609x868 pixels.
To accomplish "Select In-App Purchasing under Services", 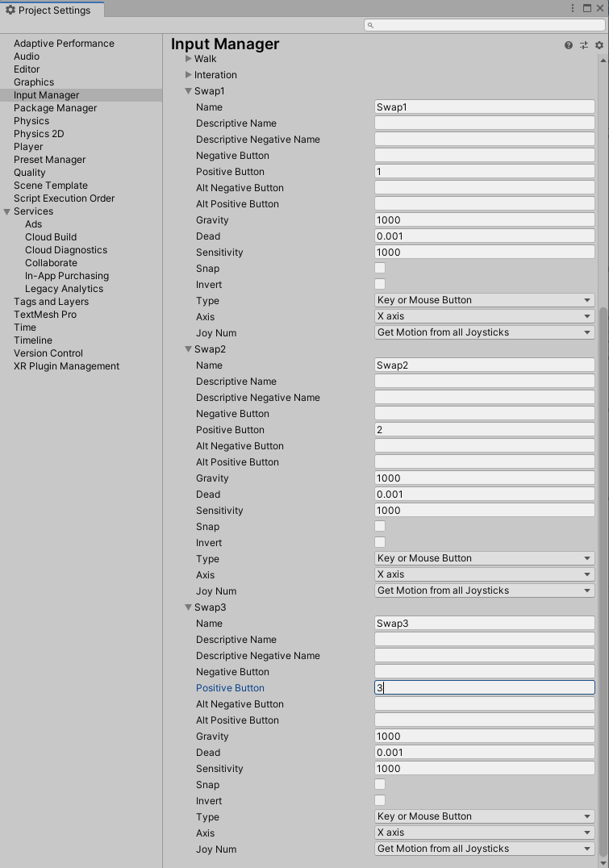I will (67, 276).
